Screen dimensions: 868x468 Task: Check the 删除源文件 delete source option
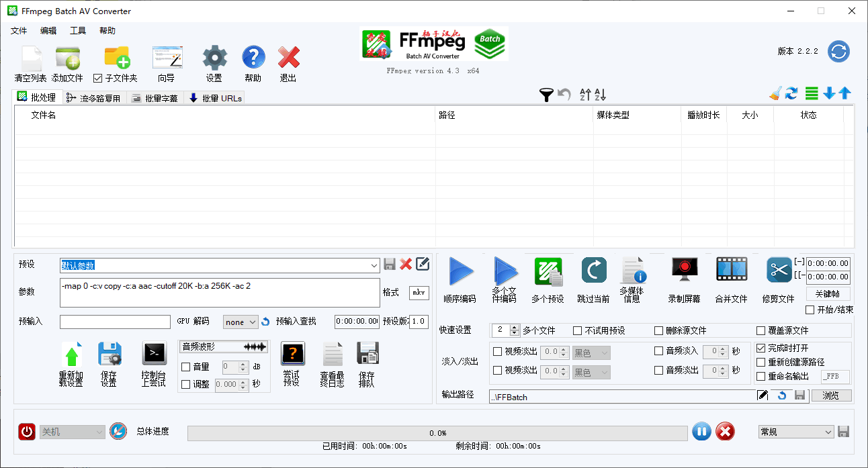tap(659, 331)
